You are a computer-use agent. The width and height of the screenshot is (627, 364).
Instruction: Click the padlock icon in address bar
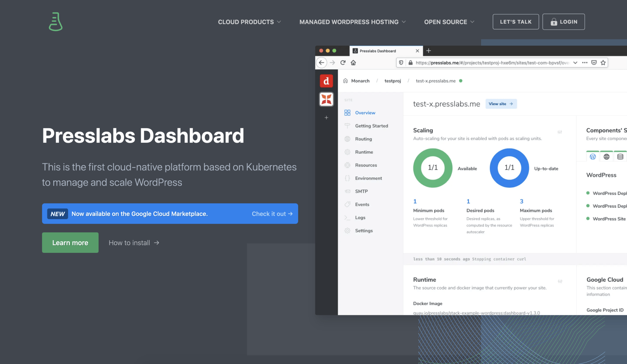pos(410,63)
